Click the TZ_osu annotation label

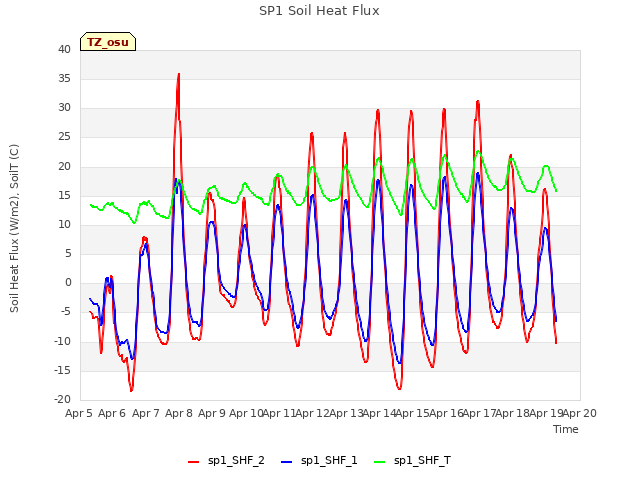108,42
